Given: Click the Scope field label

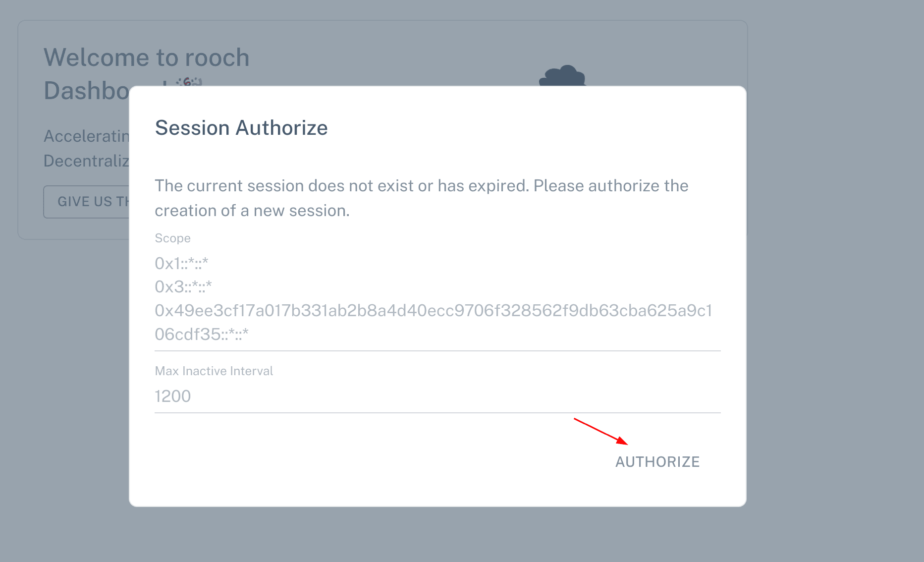Looking at the screenshot, I should point(172,238).
